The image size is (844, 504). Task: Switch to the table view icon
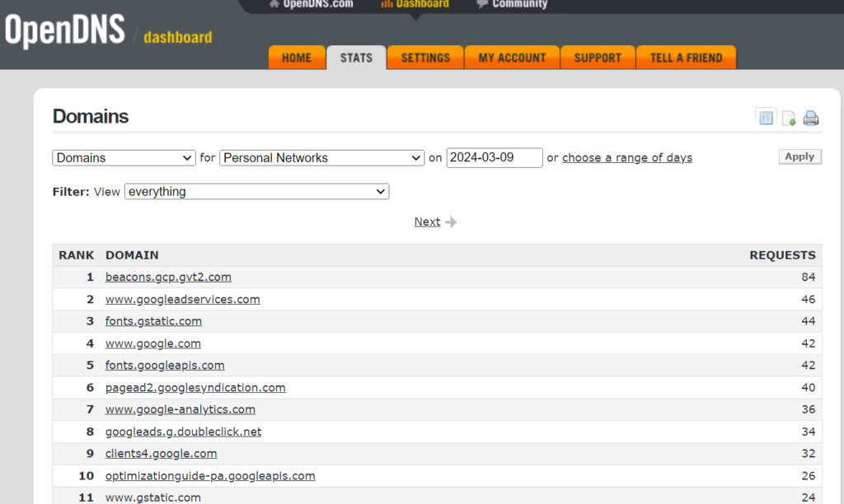coord(766,118)
